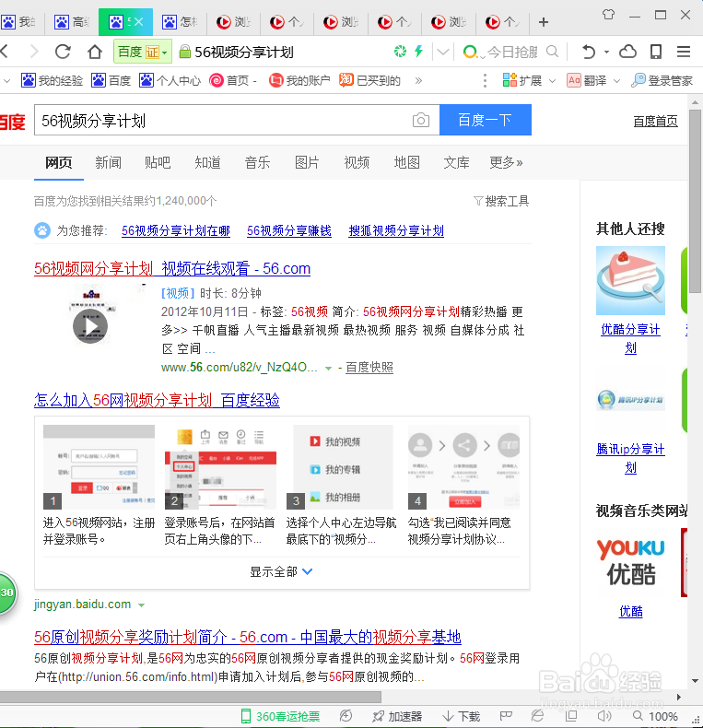
Task: Click step 3 我的视频 thumbnail
Action: click(340, 466)
